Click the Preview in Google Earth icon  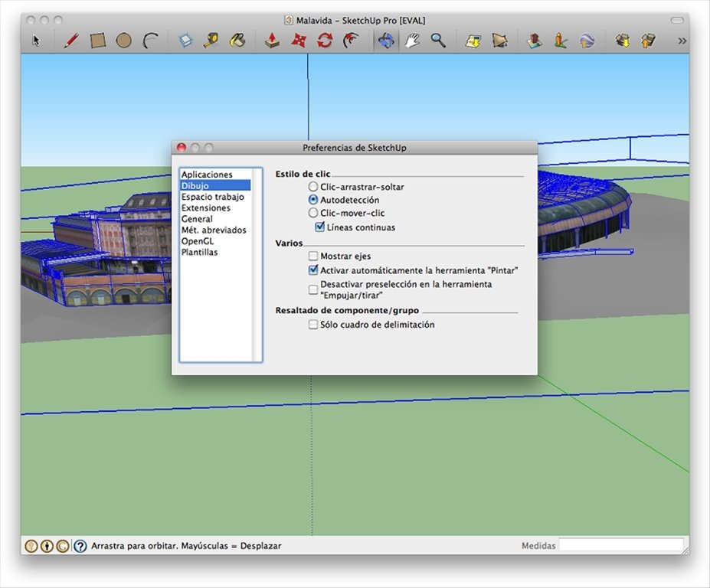(587, 41)
